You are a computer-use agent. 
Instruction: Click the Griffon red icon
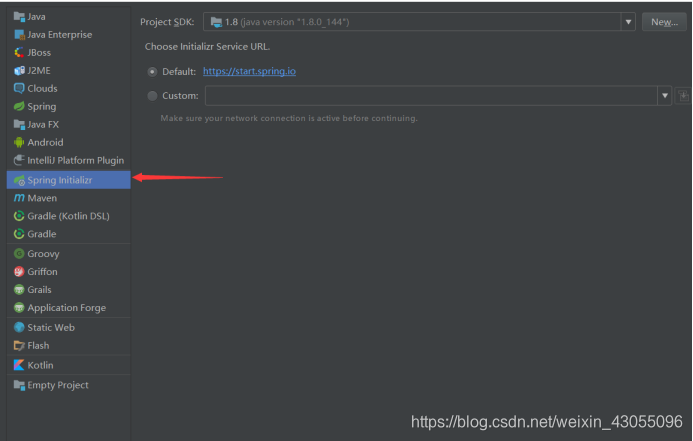click(19, 272)
